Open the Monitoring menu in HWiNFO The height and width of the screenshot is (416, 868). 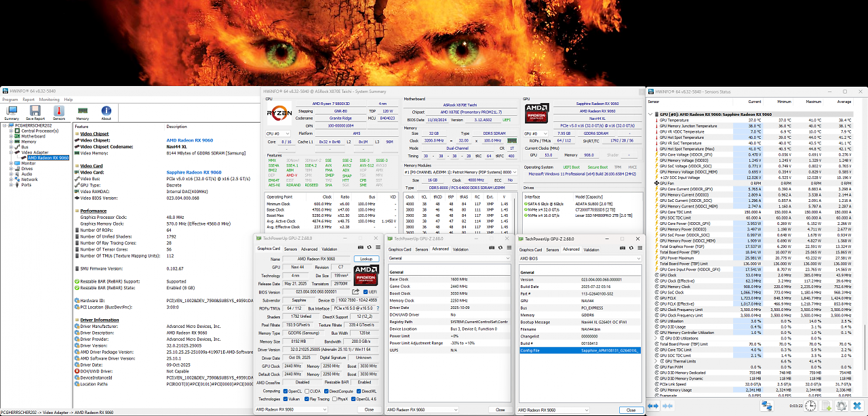[50, 100]
